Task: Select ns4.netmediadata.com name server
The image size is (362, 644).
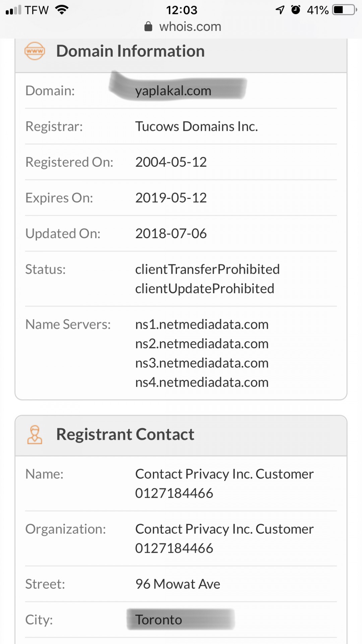Action: pos(202,382)
